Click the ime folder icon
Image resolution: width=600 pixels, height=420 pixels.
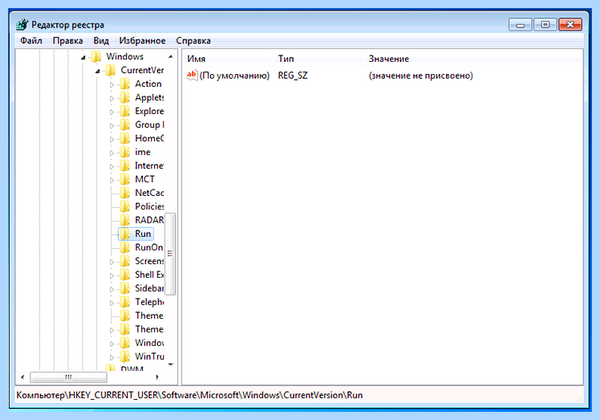pos(125,152)
